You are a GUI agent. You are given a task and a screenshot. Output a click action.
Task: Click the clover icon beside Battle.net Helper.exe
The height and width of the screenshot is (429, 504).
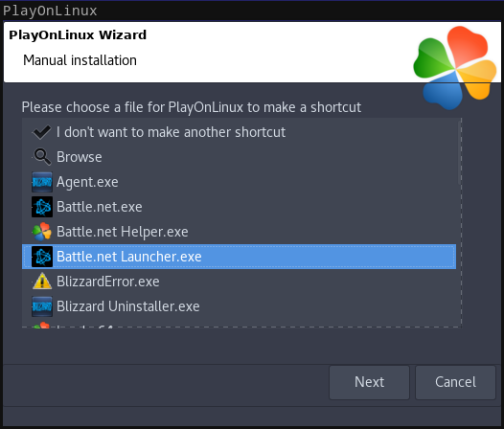point(42,232)
